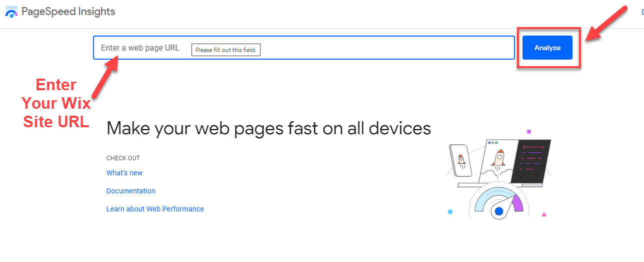Open the What's new link
644x262 pixels.
(124, 173)
